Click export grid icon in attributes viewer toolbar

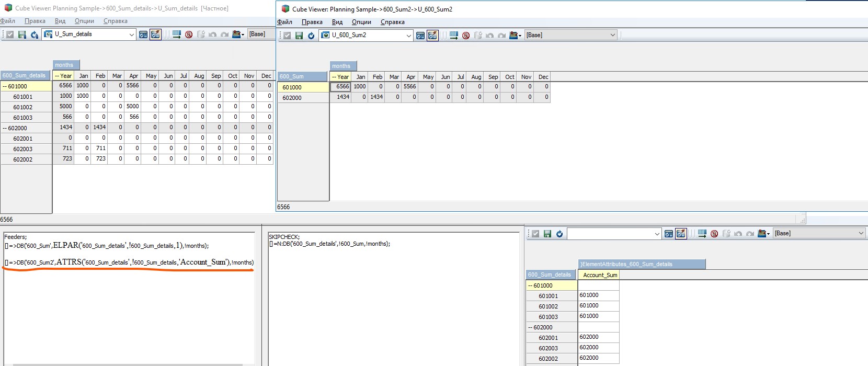pos(702,234)
